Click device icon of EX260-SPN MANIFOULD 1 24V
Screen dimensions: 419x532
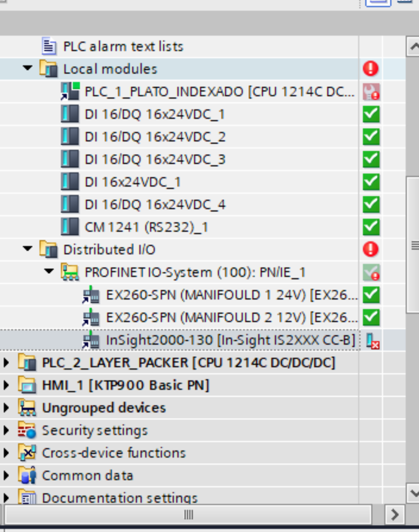[x=91, y=295]
